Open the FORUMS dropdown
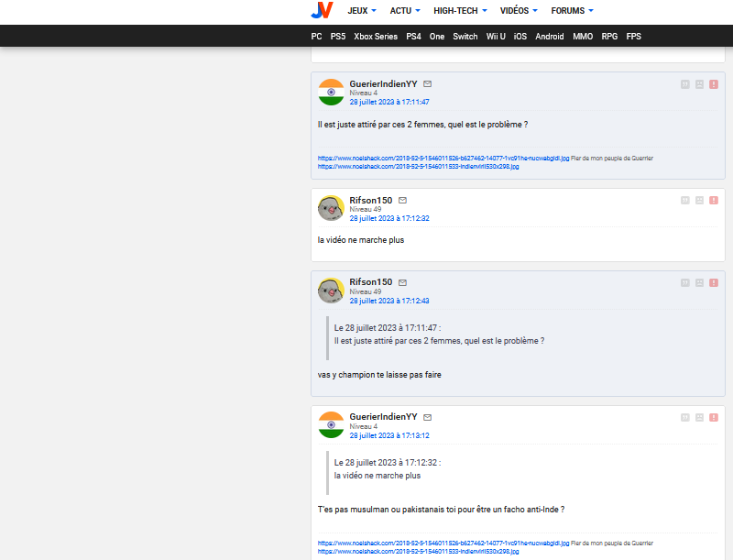 [572, 11]
